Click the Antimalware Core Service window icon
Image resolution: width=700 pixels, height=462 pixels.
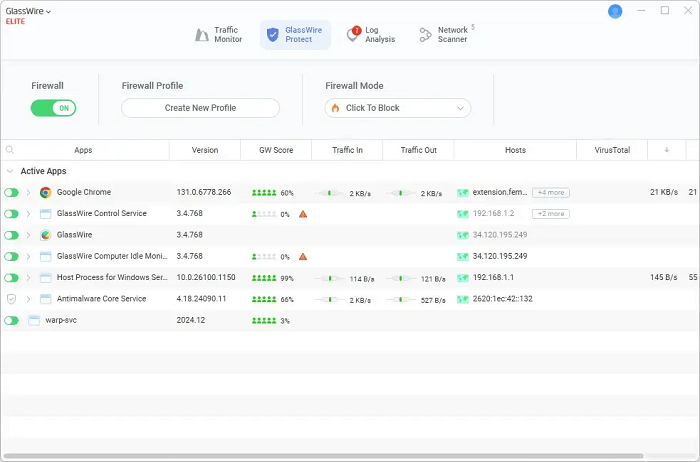45,299
